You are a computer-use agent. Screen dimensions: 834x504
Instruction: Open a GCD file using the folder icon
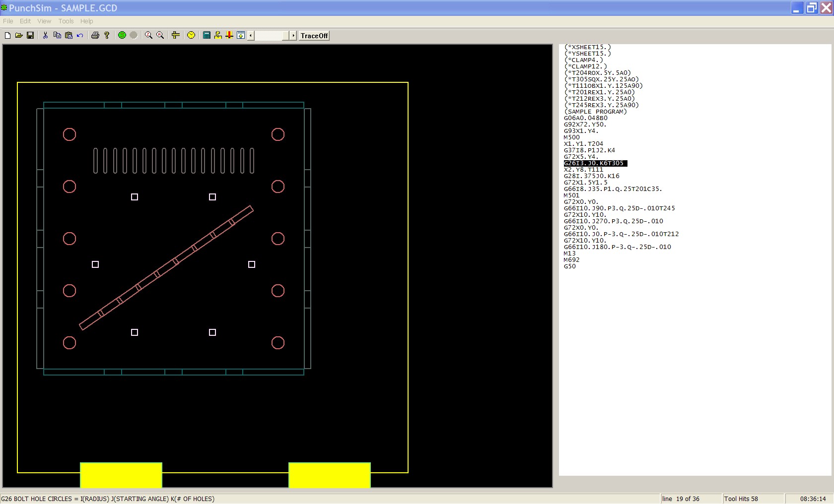coord(19,35)
